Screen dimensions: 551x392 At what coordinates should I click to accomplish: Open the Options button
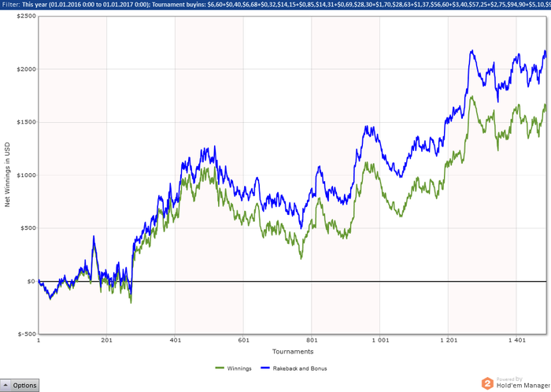click(20, 386)
